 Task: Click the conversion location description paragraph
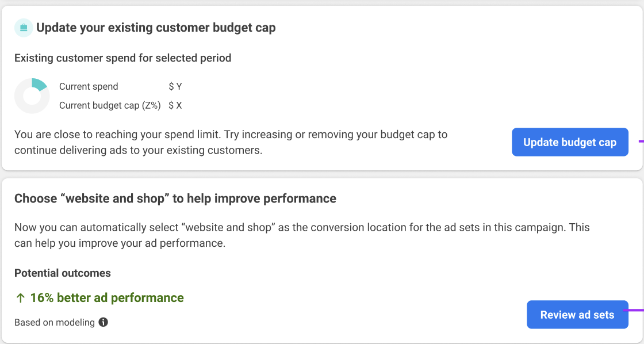coord(302,235)
